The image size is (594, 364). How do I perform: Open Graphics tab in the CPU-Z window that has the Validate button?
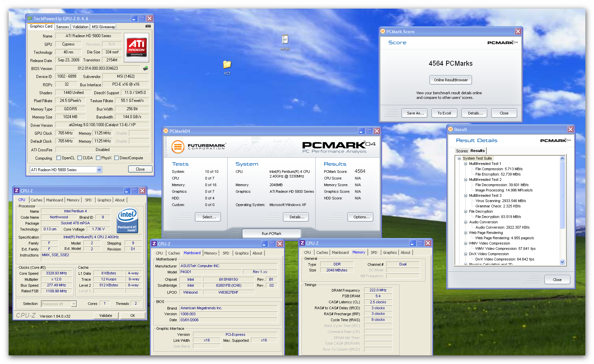(104, 200)
